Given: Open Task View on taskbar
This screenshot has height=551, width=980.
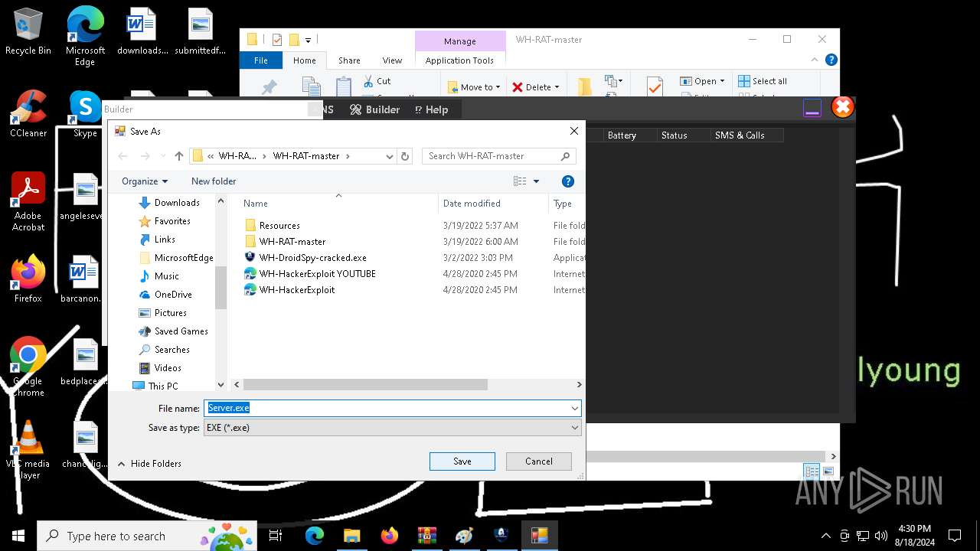Looking at the screenshot, I should click(x=276, y=536).
